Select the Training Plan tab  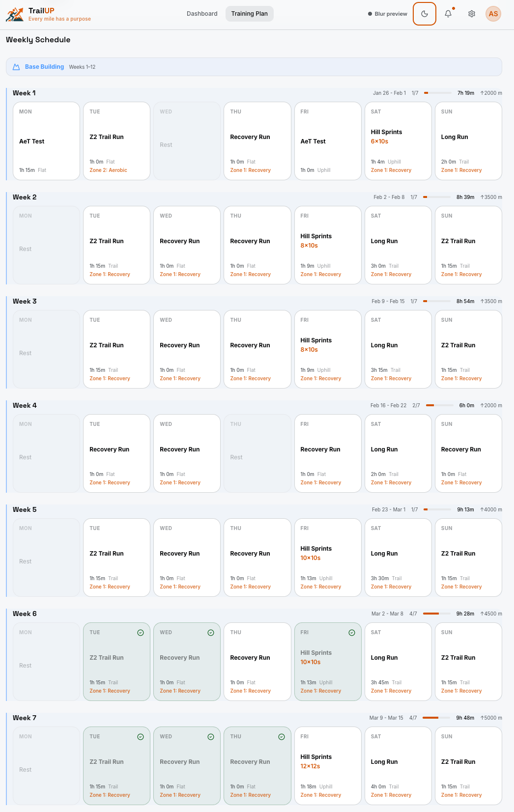click(x=249, y=14)
